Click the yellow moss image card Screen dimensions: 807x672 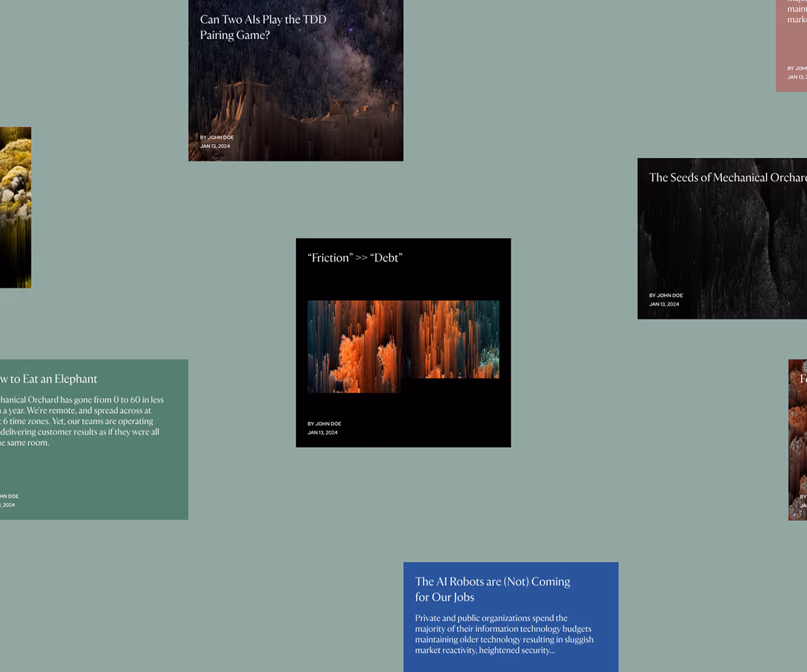[x=15, y=207]
